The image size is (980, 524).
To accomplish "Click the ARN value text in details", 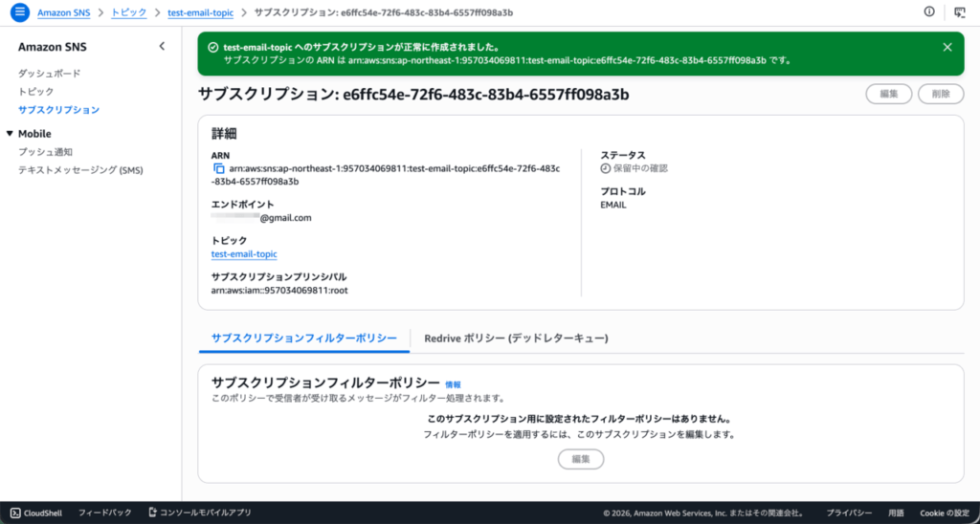I will (386, 175).
